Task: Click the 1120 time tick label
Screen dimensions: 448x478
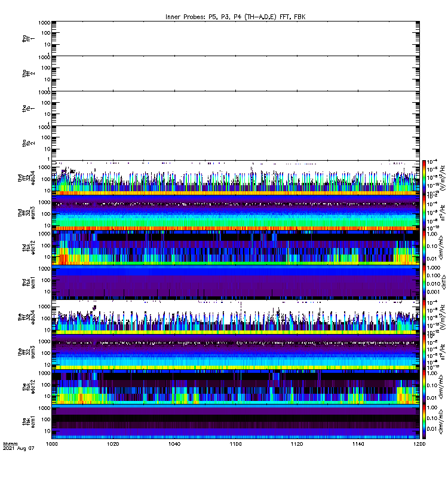Action: 297,444
